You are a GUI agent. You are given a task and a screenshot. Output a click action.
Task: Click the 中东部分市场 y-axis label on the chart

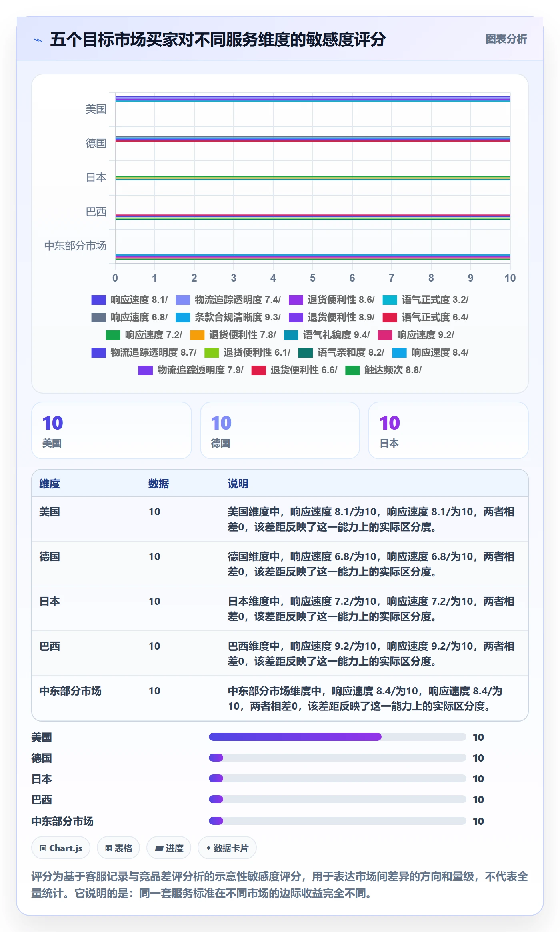tap(75, 246)
